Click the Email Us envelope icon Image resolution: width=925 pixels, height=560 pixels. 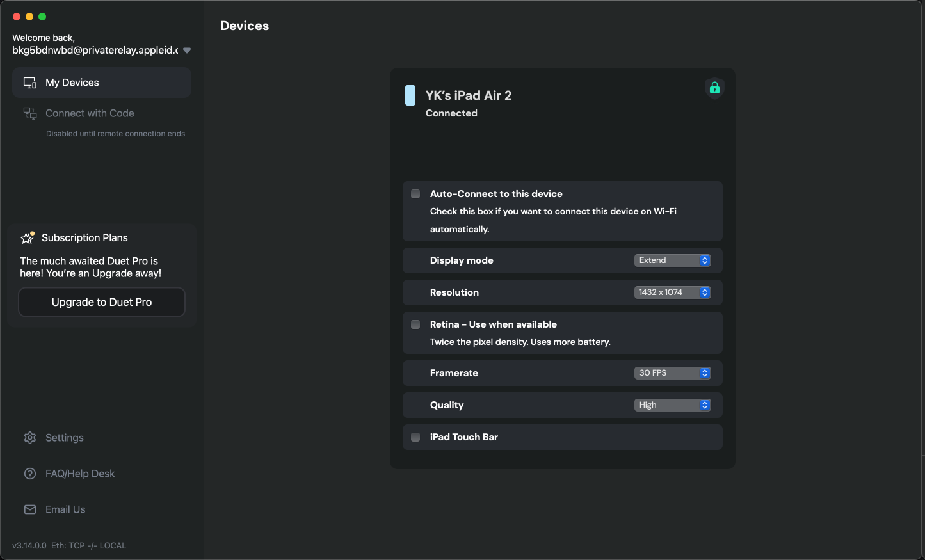[30, 509]
